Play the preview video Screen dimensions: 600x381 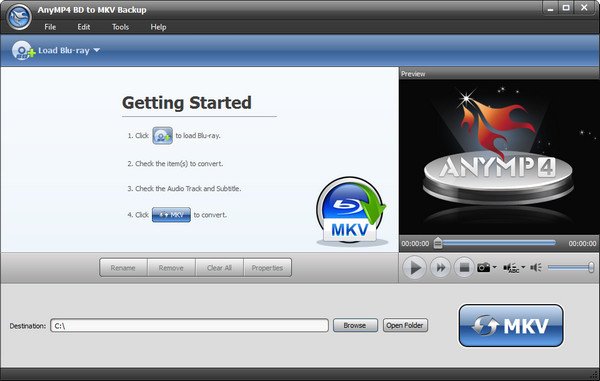(x=414, y=267)
